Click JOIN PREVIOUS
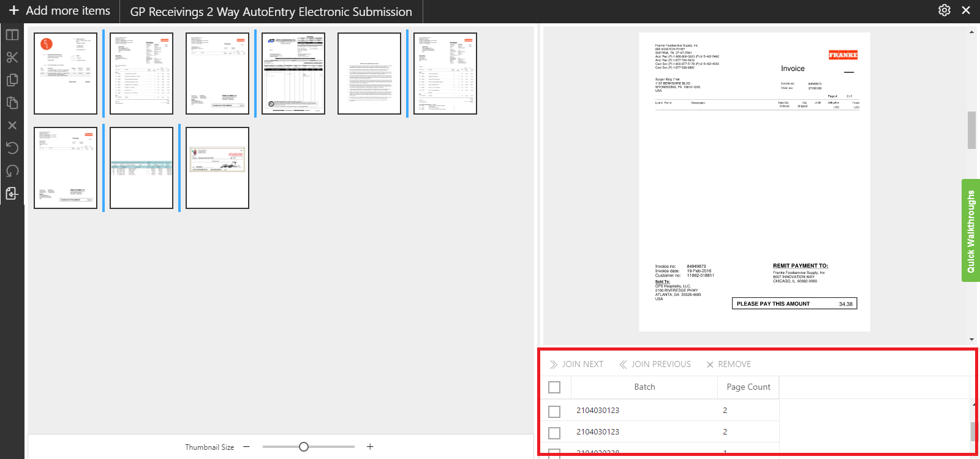 coord(655,364)
